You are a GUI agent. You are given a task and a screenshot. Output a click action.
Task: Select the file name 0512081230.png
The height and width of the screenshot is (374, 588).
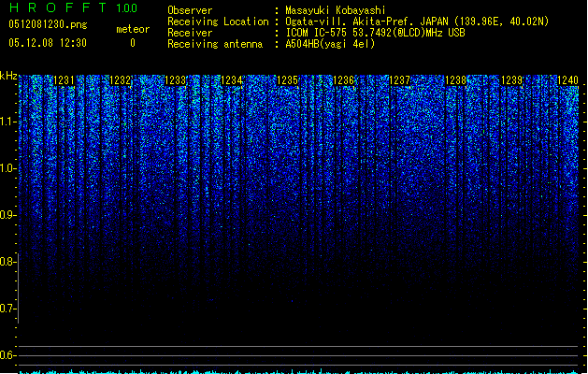48,25
